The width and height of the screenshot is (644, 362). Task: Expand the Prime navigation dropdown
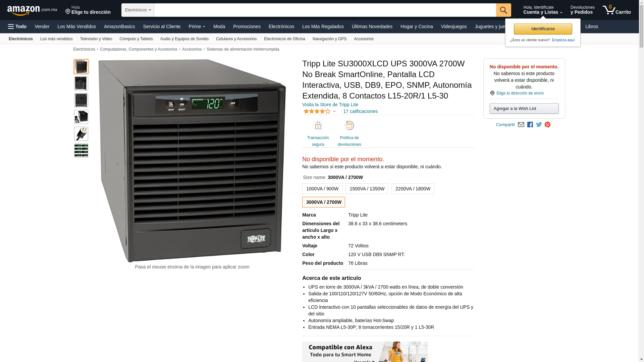point(197,26)
